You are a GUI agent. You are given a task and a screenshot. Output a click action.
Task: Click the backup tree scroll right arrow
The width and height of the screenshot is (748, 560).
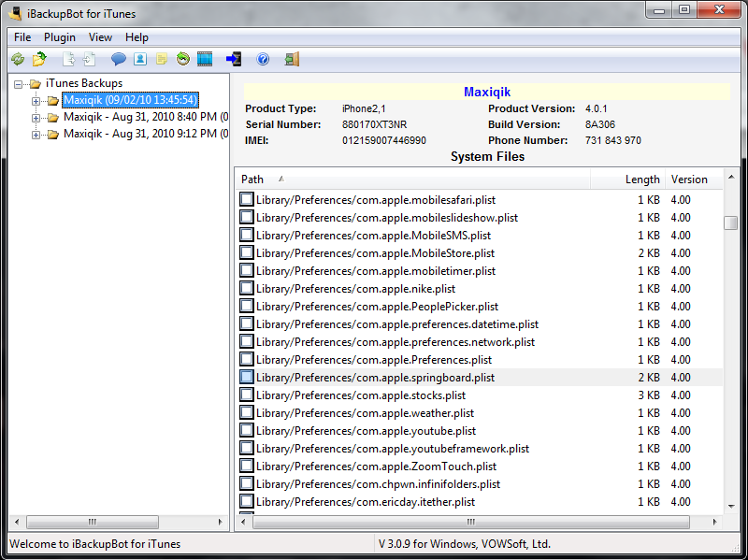click(x=220, y=522)
